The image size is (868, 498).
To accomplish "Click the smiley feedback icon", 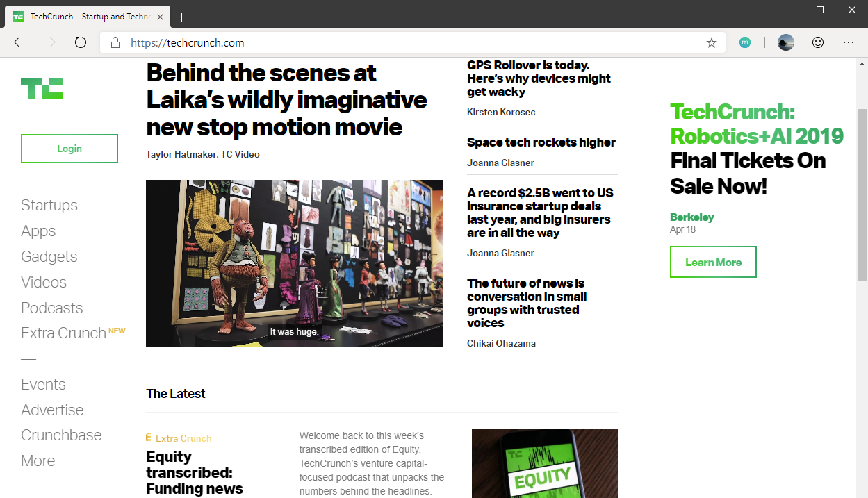I will (x=818, y=42).
